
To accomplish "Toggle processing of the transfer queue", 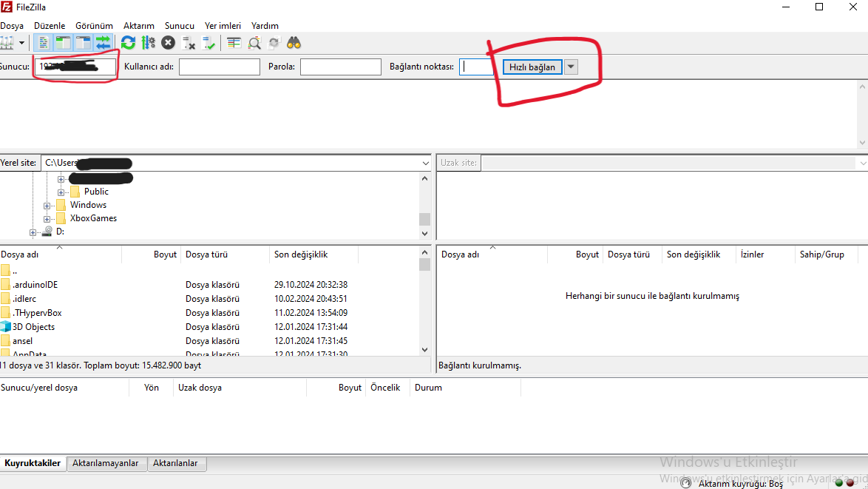I will point(149,43).
